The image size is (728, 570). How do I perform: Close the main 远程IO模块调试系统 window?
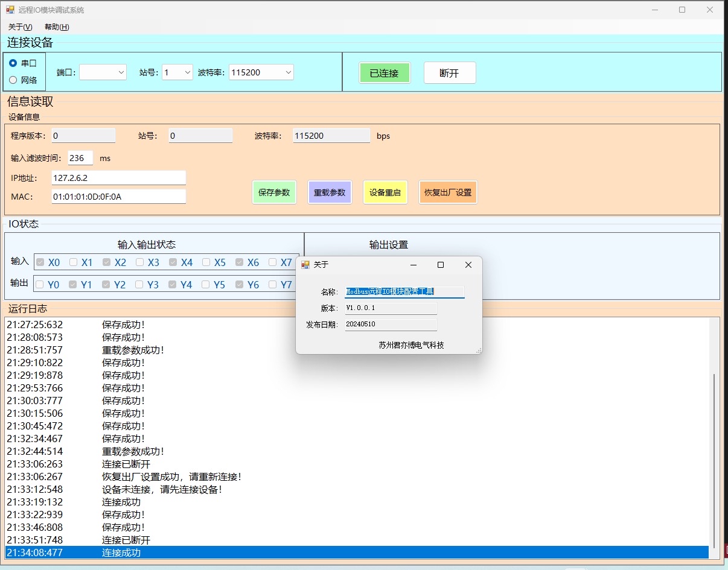pos(710,10)
